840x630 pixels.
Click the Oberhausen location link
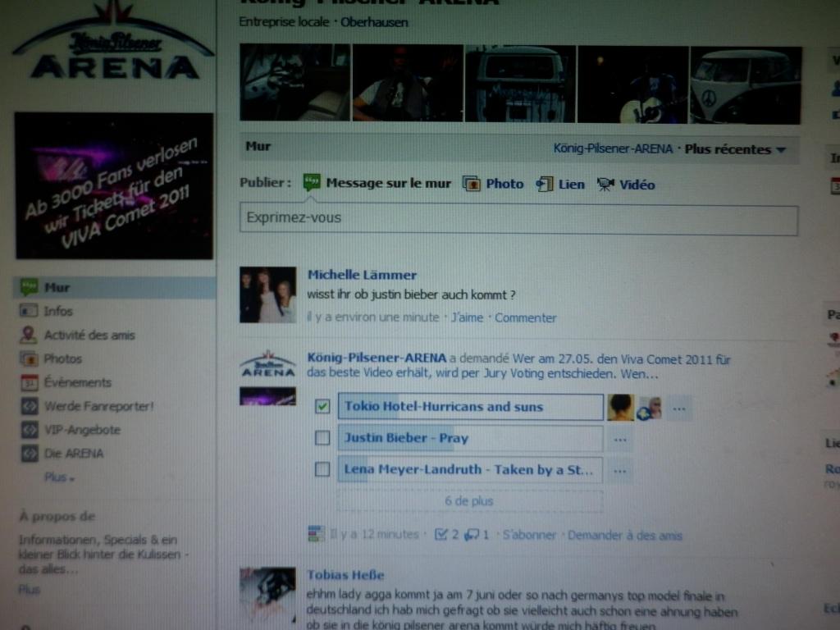tap(374, 22)
